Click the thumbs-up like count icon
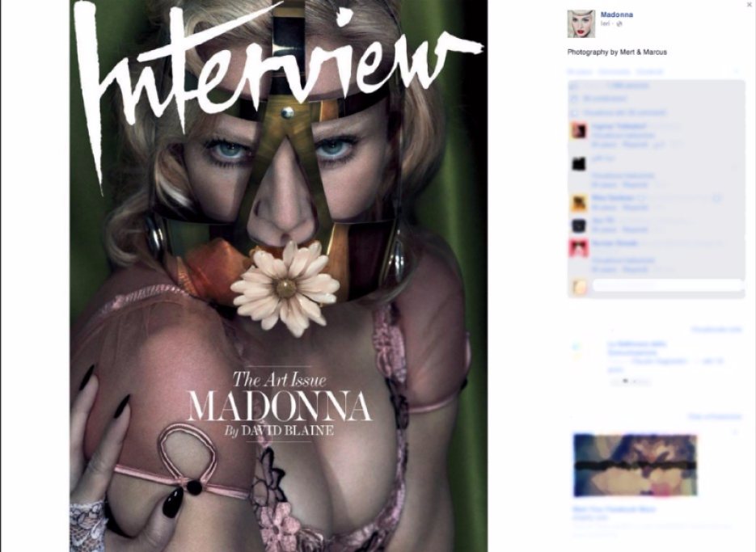This screenshot has height=552, width=756. click(x=574, y=86)
